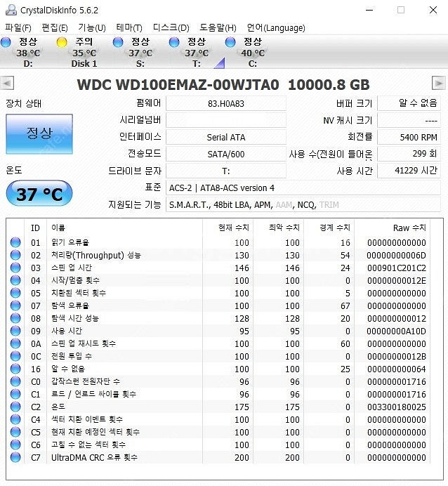This screenshot has height=486, width=448.
Task: Click status orb for attribute 07 탐색 오류율
Action: [15, 306]
